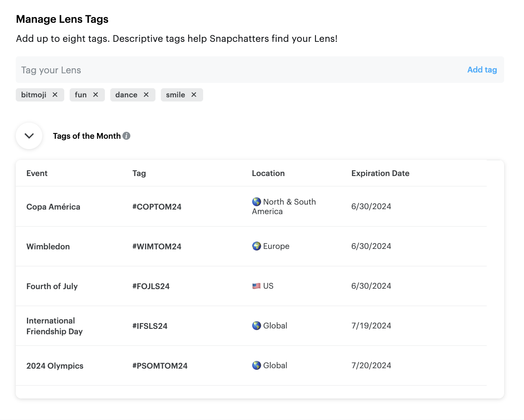This screenshot has width=524, height=420.
Task: Click the Europe globe icon
Action: click(256, 246)
